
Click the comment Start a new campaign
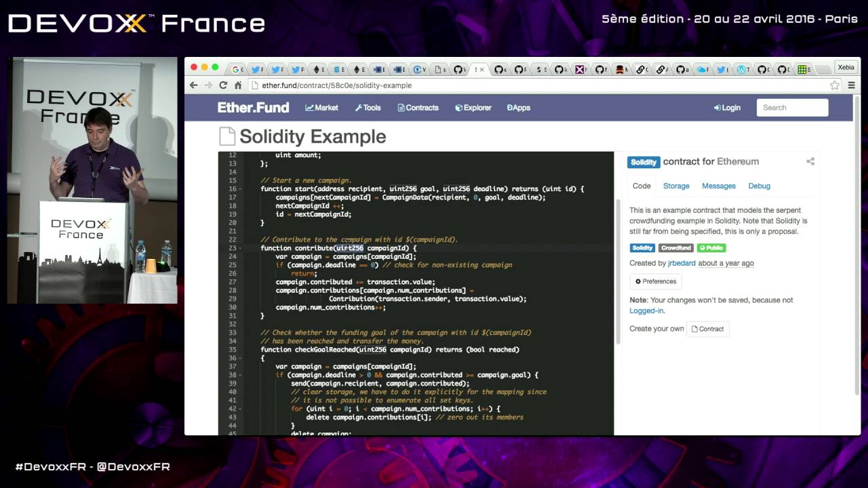tap(306, 180)
